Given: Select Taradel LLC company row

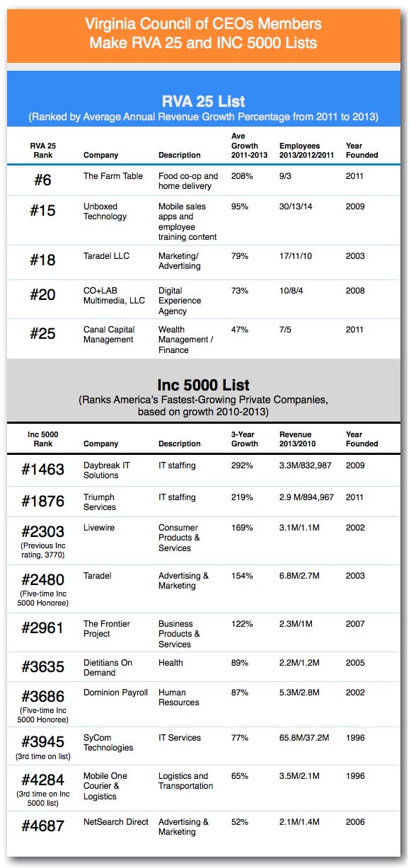Looking at the screenshot, I should point(203,260).
